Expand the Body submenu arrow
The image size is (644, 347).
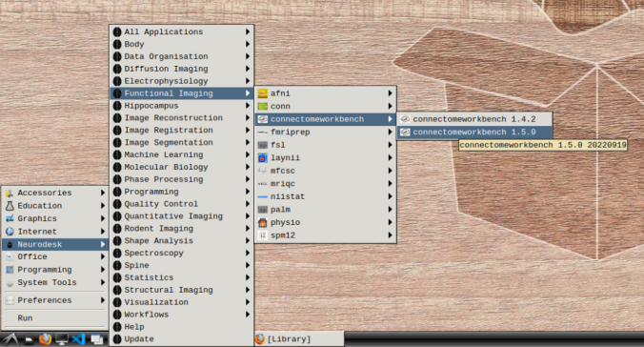248,44
